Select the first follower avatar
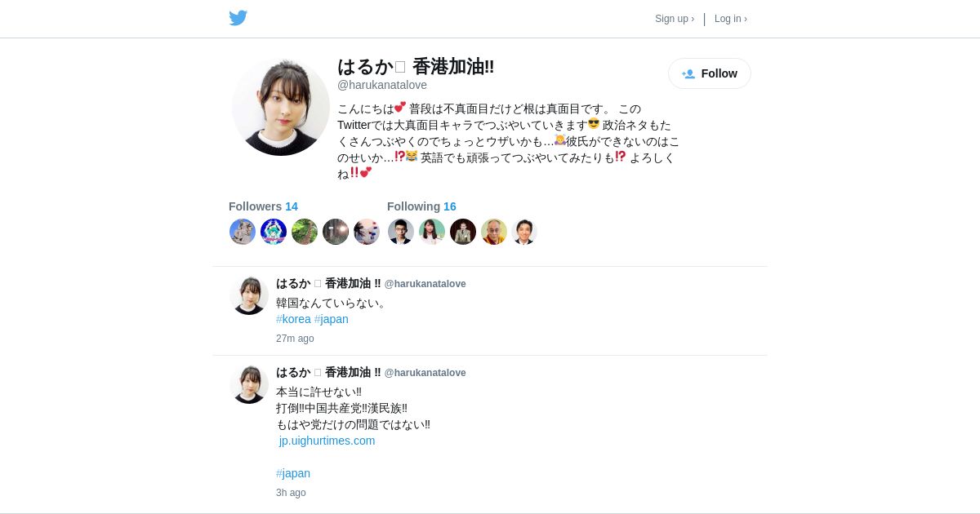 pos(243,232)
